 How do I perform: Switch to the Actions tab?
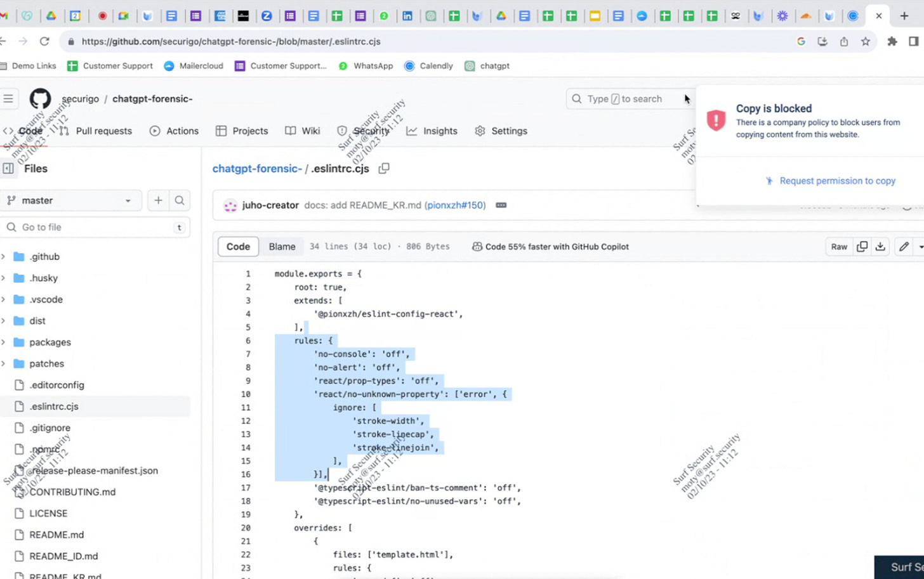(174, 131)
